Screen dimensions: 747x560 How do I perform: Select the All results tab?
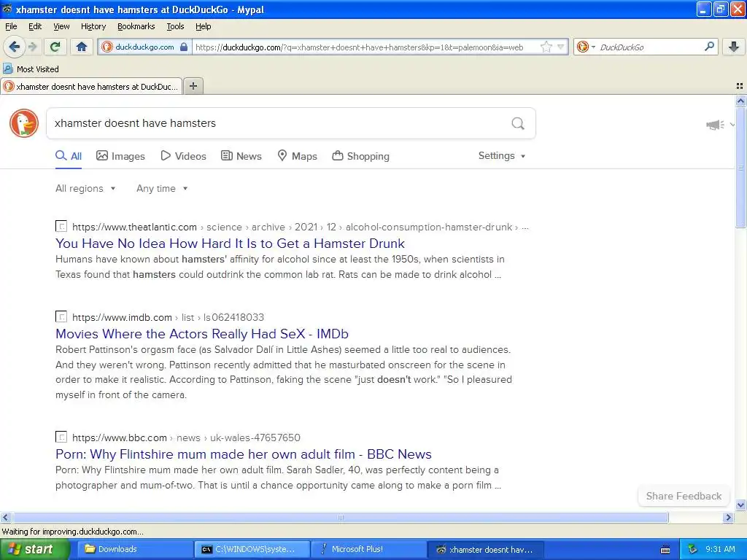click(x=69, y=156)
